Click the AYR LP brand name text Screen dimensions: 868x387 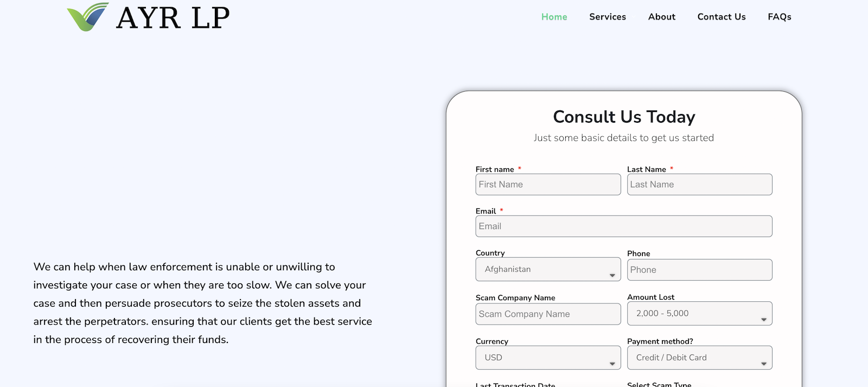(173, 18)
